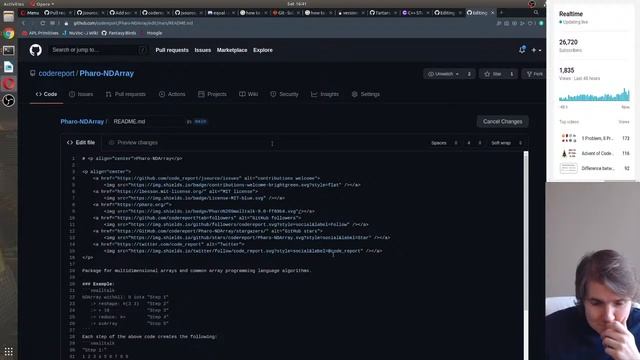The width and height of the screenshot is (640, 360).
Task: Open APL Primitives bookmark
Action: (x=40, y=33)
